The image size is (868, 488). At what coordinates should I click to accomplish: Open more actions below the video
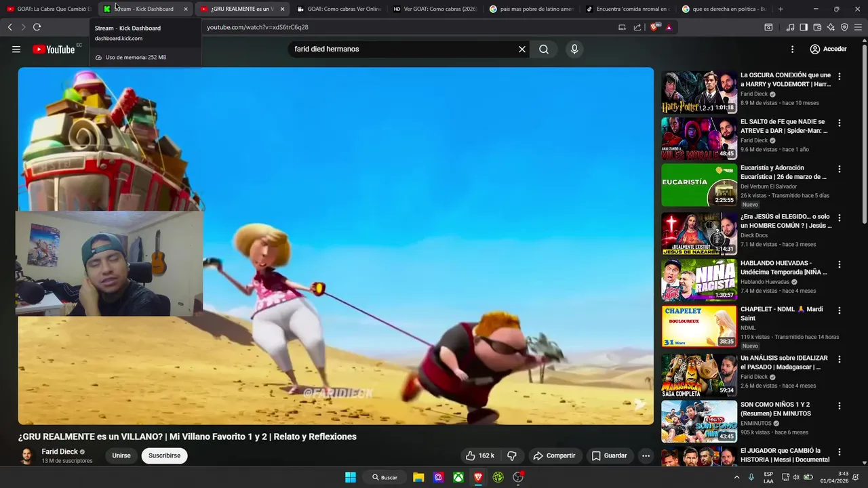pos(646,455)
